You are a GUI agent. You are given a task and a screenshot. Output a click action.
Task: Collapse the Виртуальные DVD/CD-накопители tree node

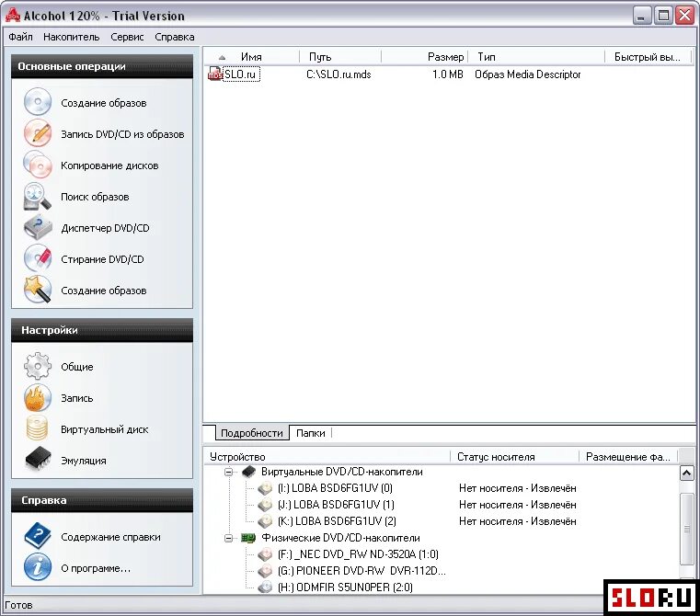[x=228, y=472]
